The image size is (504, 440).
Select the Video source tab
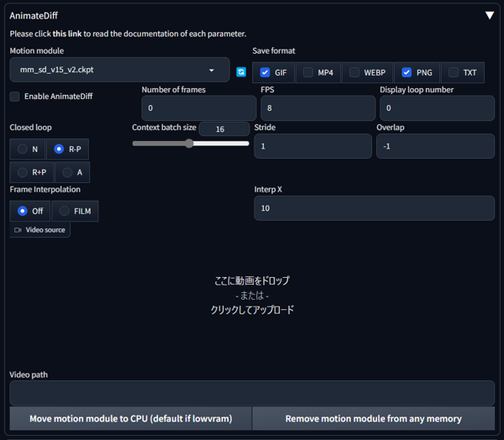pos(39,230)
